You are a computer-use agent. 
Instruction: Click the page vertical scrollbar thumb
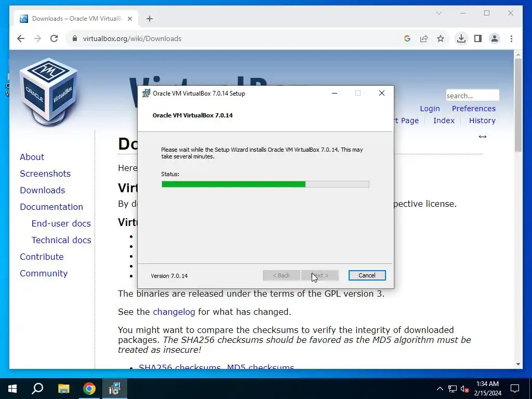[518, 105]
